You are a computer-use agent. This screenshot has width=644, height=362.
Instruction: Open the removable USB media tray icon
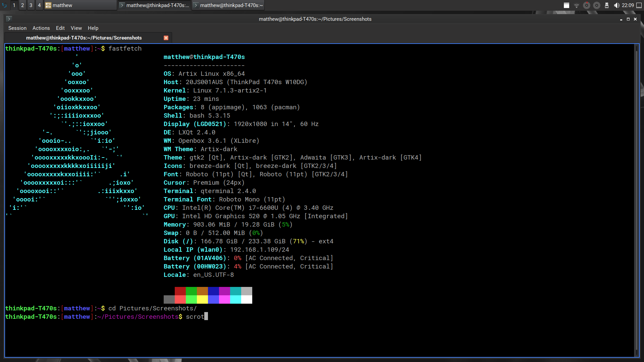607,5
